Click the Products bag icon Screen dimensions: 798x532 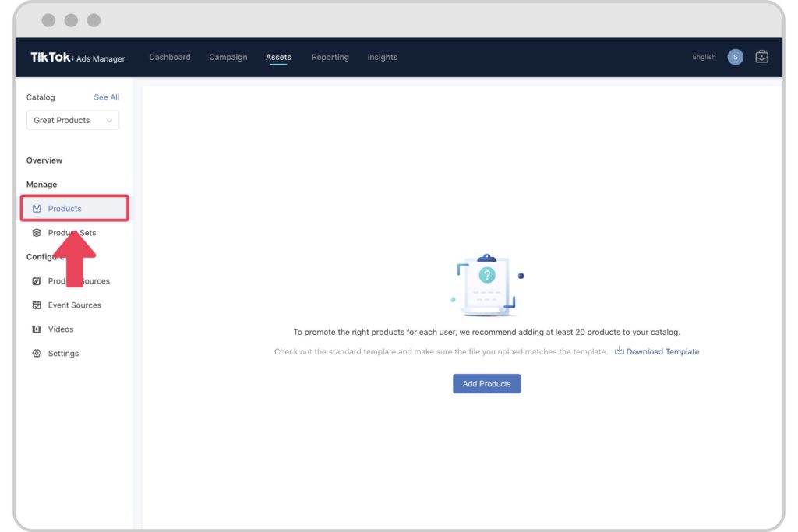tap(37, 209)
